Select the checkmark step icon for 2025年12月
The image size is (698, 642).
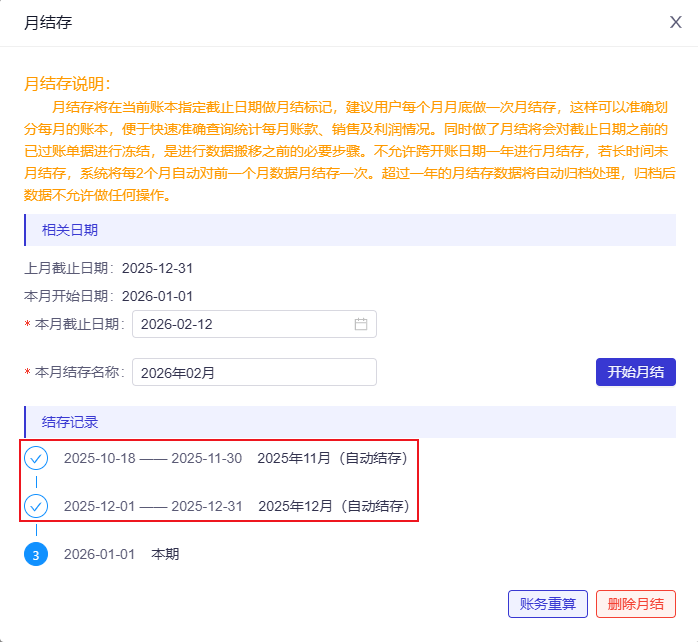pyautogui.click(x=36, y=506)
